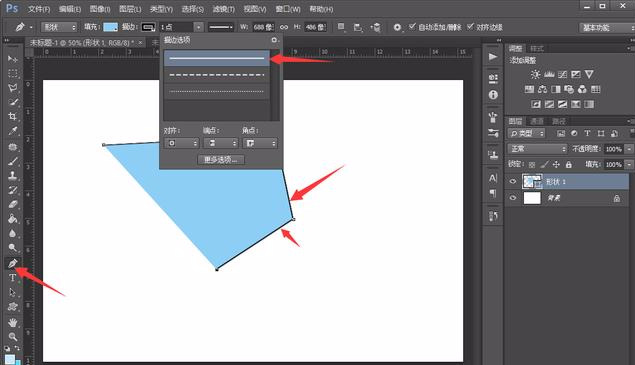Click the stroke width input field
Screen dimensions: 635x365
[x=176, y=27]
